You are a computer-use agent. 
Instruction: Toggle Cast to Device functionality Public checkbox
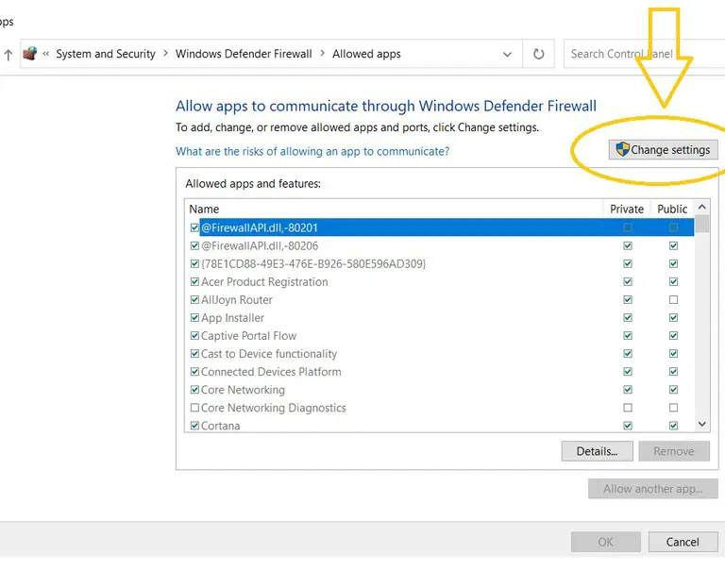pos(673,354)
